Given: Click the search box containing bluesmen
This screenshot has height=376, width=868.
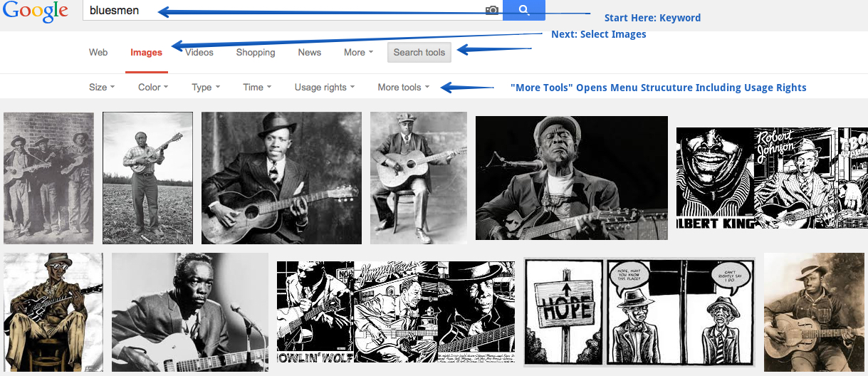Looking at the screenshot, I should (x=285, y=11).
